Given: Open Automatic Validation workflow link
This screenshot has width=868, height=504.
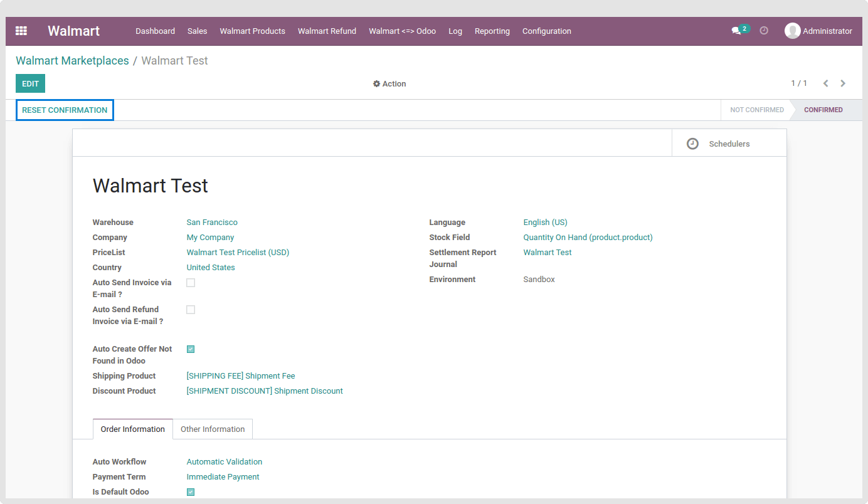Looking at the screenshot, I should coord(225,462).
